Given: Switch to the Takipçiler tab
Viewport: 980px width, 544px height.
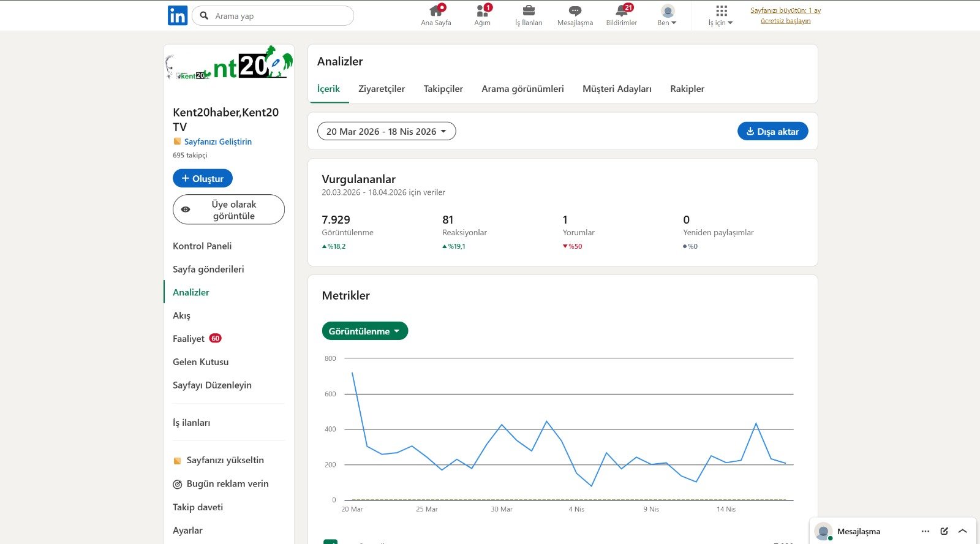Looking at the screenshot, I should (x=443, y=89).
